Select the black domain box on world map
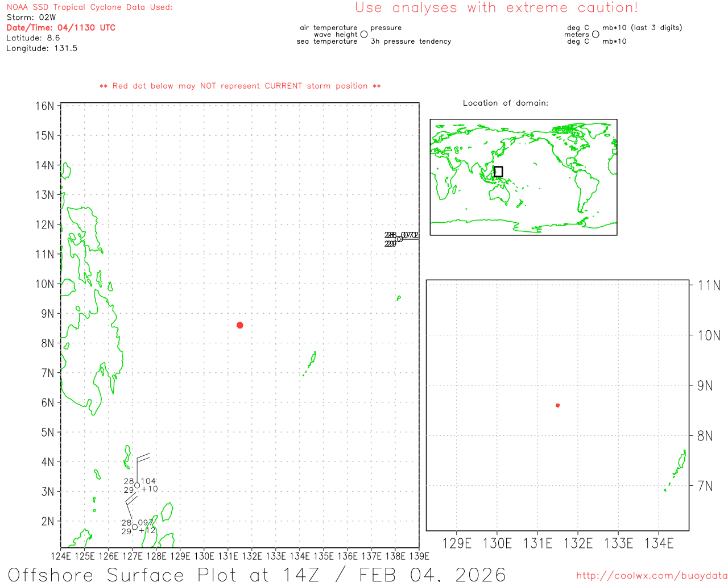Image resolution: width=728 pixels, height=582 pixels. pyautogui.click(x=498, y=172)
